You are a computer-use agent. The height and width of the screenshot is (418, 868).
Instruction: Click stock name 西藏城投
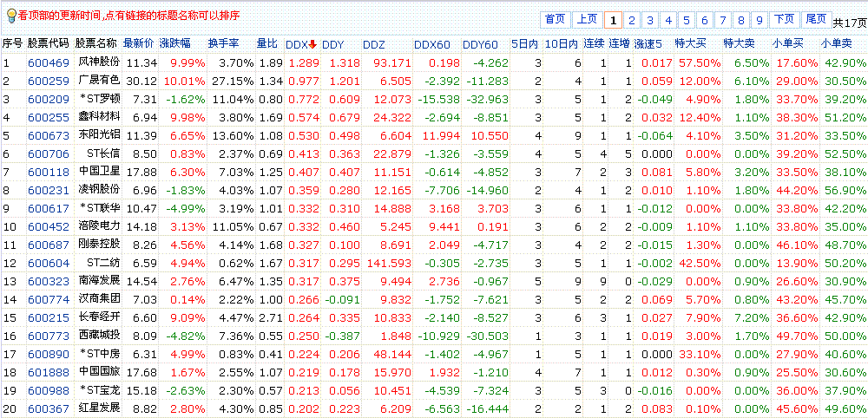coord(99,336)
